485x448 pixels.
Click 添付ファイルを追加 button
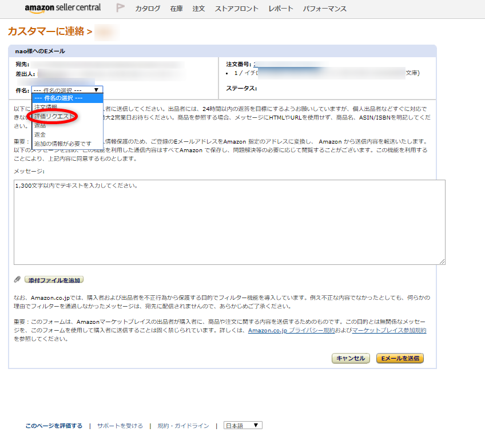click(54, 280)
